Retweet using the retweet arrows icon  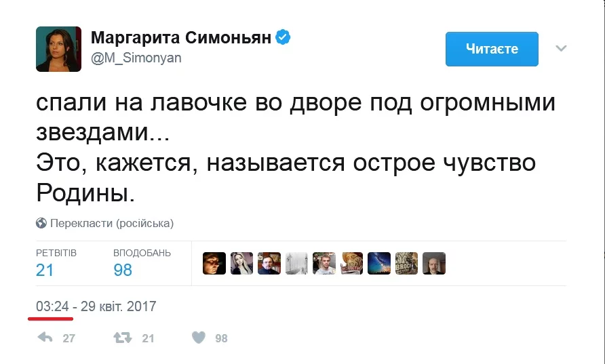tap(122, 338)
